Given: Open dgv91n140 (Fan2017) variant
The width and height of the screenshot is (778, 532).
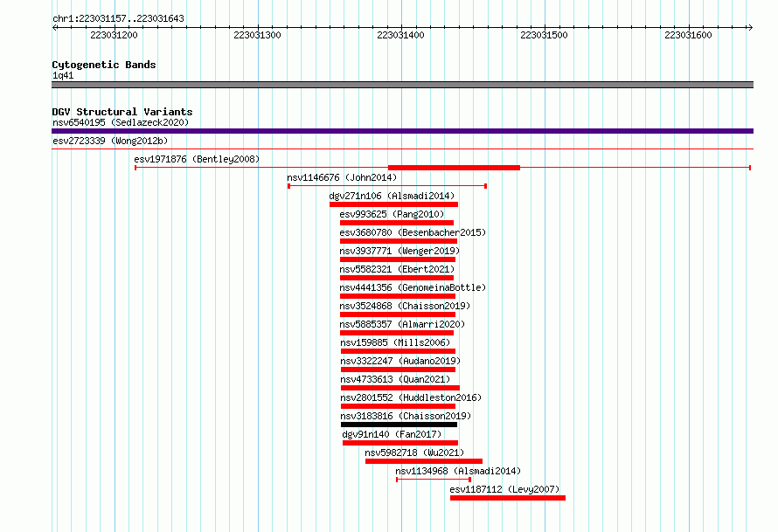Looking at the screenshot, I should coord(392,434).
